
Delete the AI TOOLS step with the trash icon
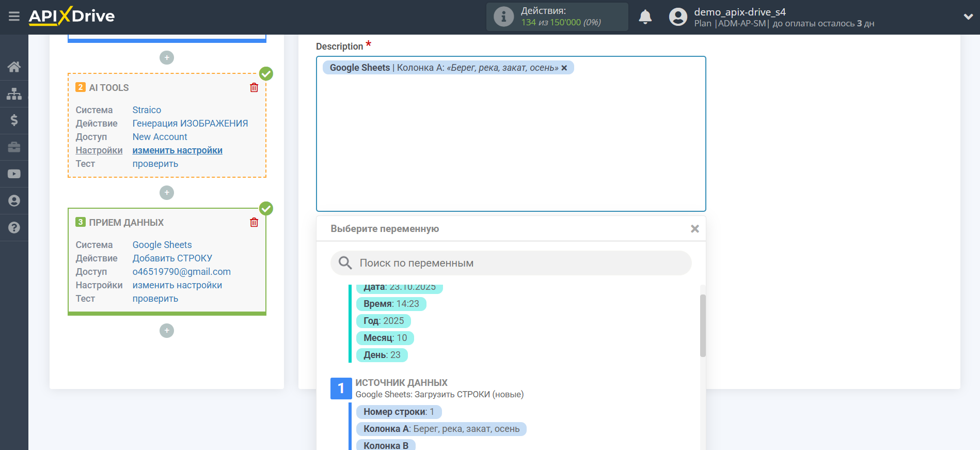tap(254, 88)
